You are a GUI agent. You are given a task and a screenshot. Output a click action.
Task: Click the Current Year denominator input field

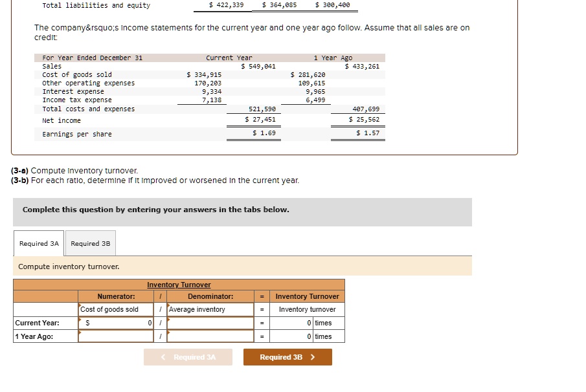tap(208, 323)
